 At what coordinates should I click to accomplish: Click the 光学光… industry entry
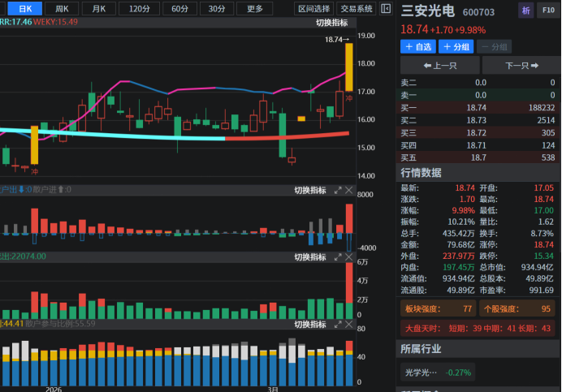421,373
